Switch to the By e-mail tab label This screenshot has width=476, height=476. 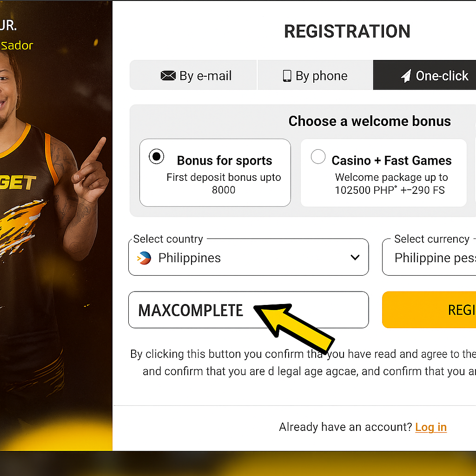pyautogui.click(x=205, y=76)
